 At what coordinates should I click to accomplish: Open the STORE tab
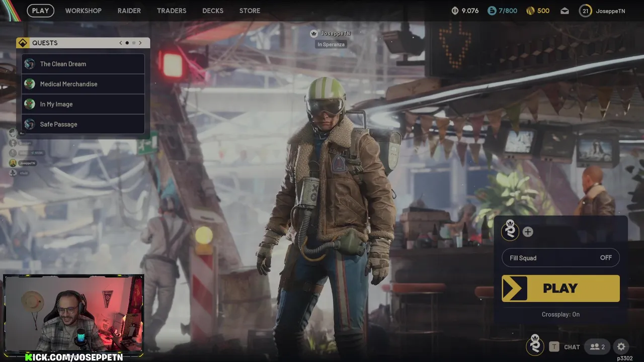pos(250,11)
